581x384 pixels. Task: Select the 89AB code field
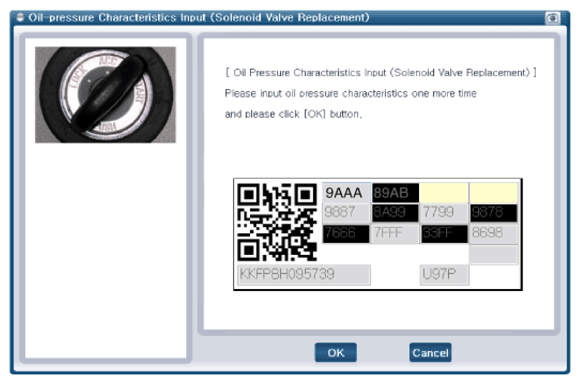(395, 193)
